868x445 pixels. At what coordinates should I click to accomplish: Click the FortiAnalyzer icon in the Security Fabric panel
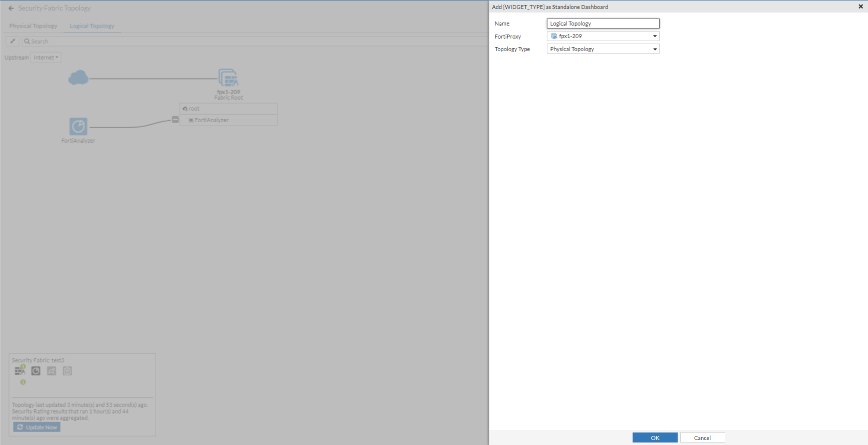click(36, 371)
